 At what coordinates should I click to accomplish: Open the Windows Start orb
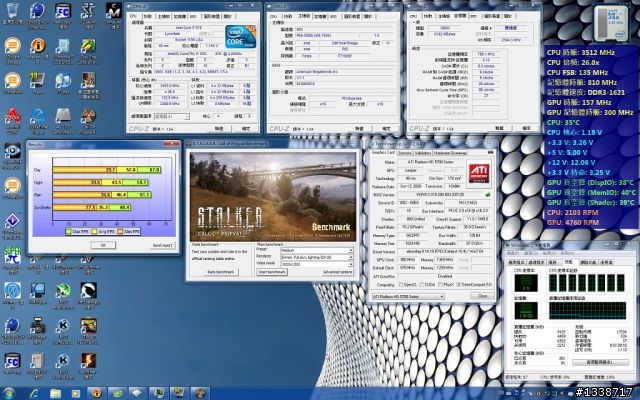[8, 393]
